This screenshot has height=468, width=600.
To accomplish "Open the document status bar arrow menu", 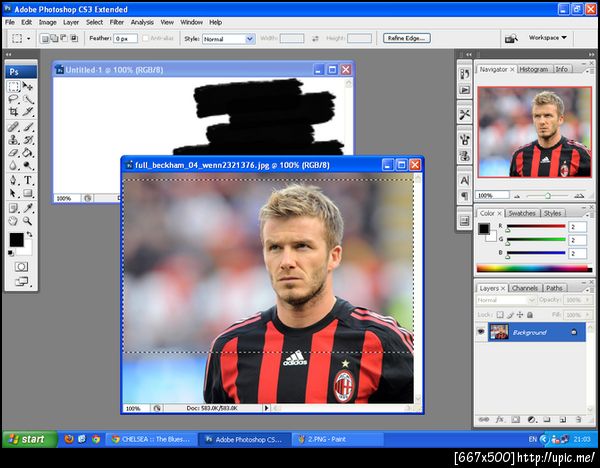I will pyautogui.click(x=266, y=408).
